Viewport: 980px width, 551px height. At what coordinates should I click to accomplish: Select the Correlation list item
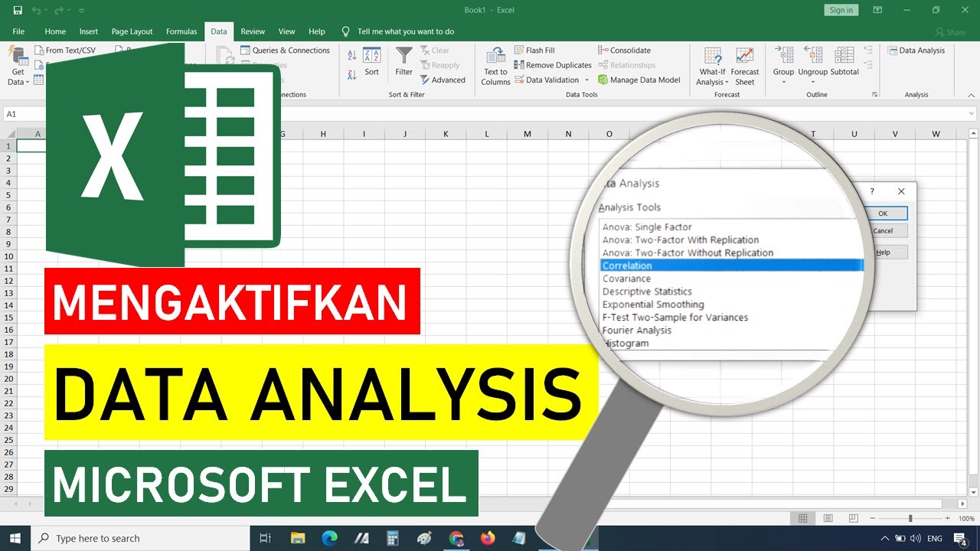(732, 266)
